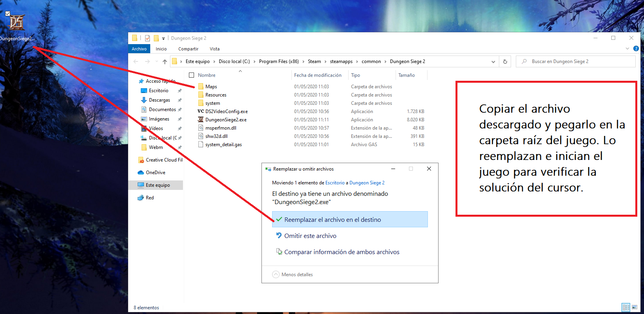This screenshot has height=314, width=644.
Task: Click the system folder icon
Action: click(x=201, y=103)
